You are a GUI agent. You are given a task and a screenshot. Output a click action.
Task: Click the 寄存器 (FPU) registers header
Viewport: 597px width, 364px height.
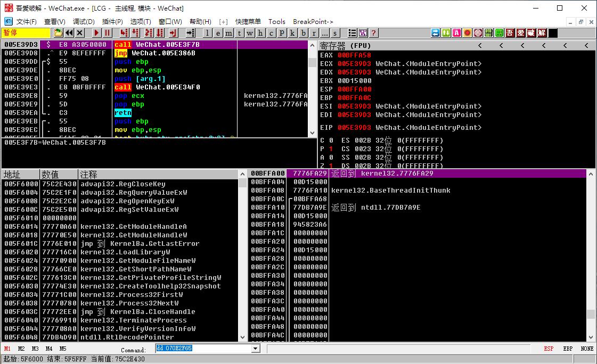[345, 46]
